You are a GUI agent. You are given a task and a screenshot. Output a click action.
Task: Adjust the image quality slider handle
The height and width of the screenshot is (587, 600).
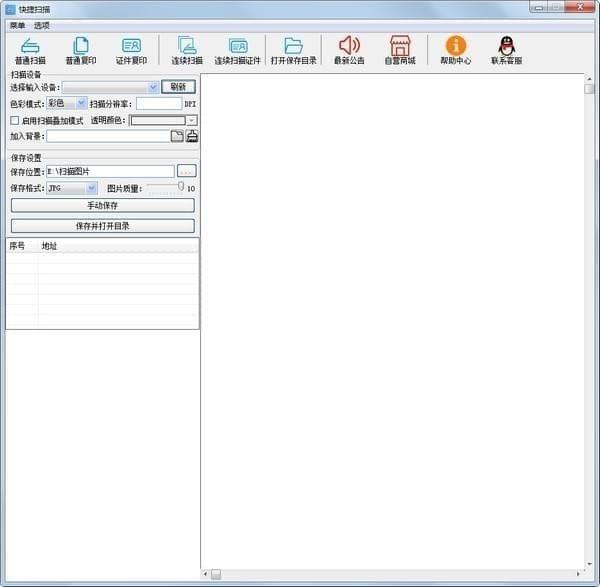[181, 186]
